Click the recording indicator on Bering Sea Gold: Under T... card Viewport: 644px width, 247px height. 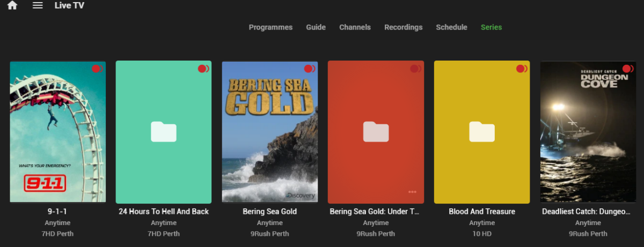pyautogui.click(x=415, y=69)
